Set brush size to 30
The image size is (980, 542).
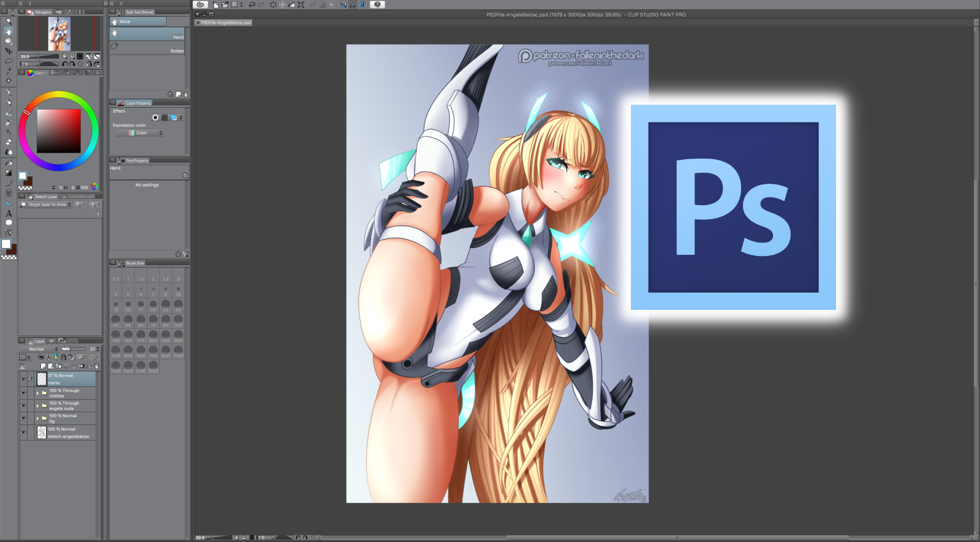pyautogui.click(x=178, y=306)
